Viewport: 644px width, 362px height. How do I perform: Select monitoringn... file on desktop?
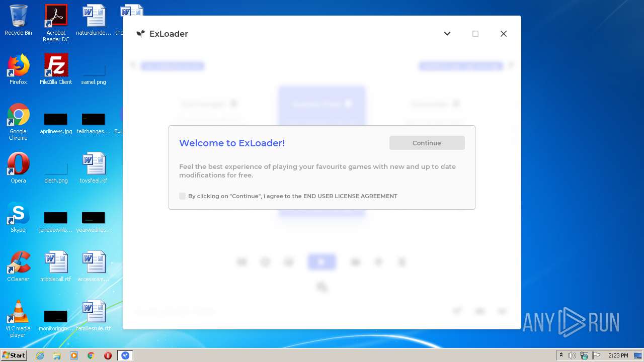tap(56, 320)
